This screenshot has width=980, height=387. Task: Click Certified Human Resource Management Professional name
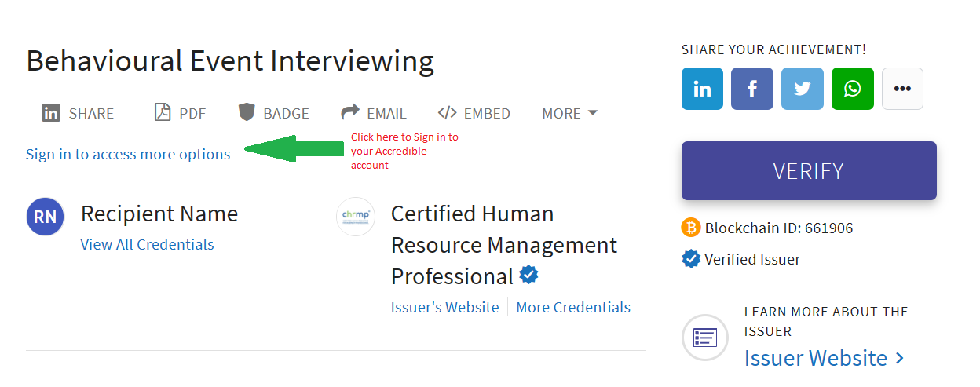[504, 245]
